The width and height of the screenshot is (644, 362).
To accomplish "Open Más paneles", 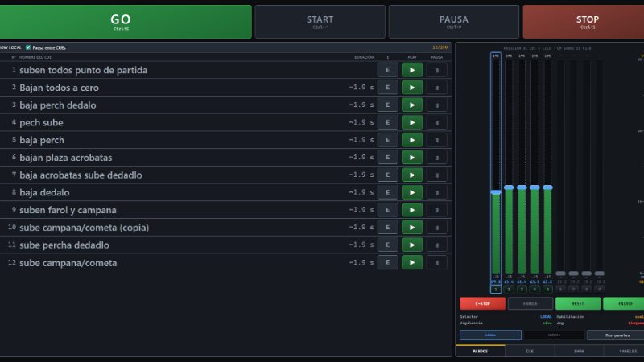I will (x=616, y=335).
